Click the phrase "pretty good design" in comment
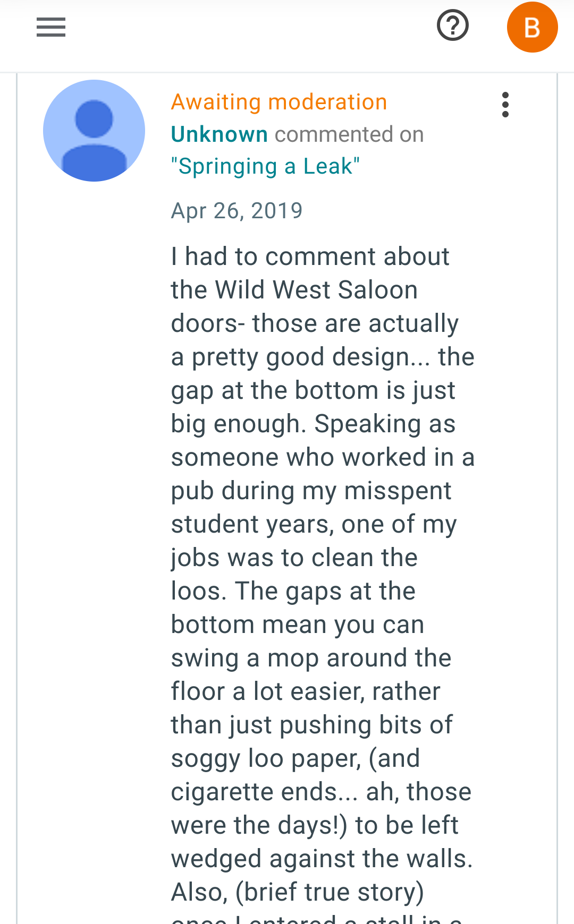Viewport: 574px width, 924px height. [x=303, y=357]
